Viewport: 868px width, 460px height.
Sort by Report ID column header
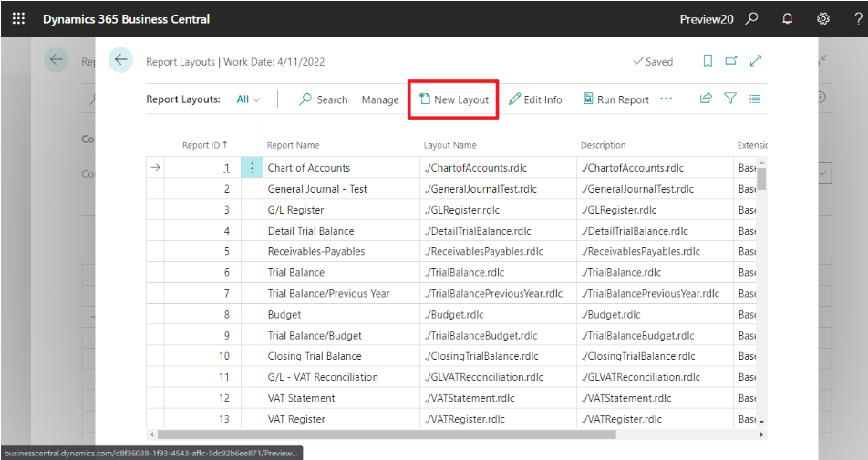pos(205,145)
